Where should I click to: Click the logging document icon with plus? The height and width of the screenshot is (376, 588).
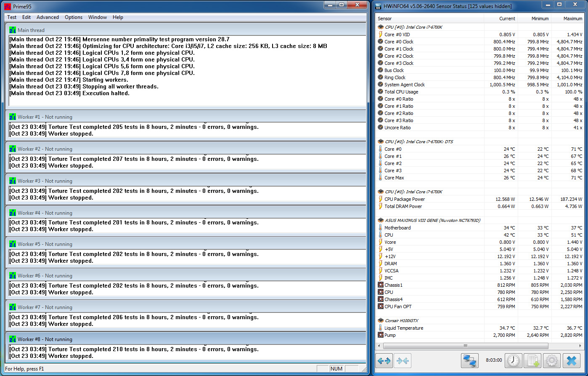point(533,360)
